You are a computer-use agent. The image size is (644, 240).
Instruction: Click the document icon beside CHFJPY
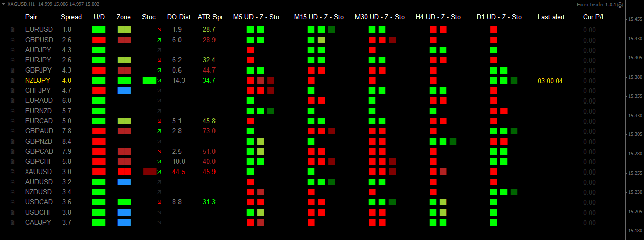click(13, 91)
